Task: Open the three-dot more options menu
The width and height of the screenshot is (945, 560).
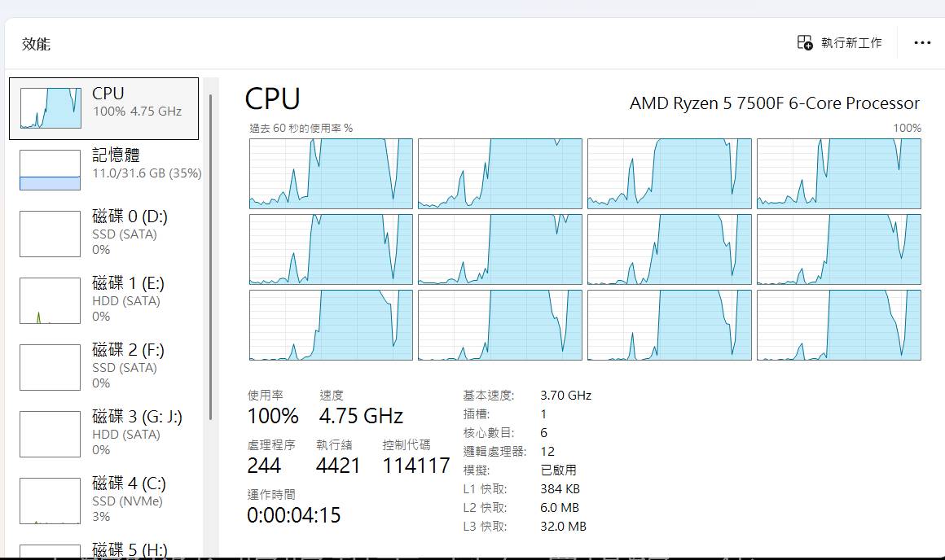Action: [x=922, y=43]
